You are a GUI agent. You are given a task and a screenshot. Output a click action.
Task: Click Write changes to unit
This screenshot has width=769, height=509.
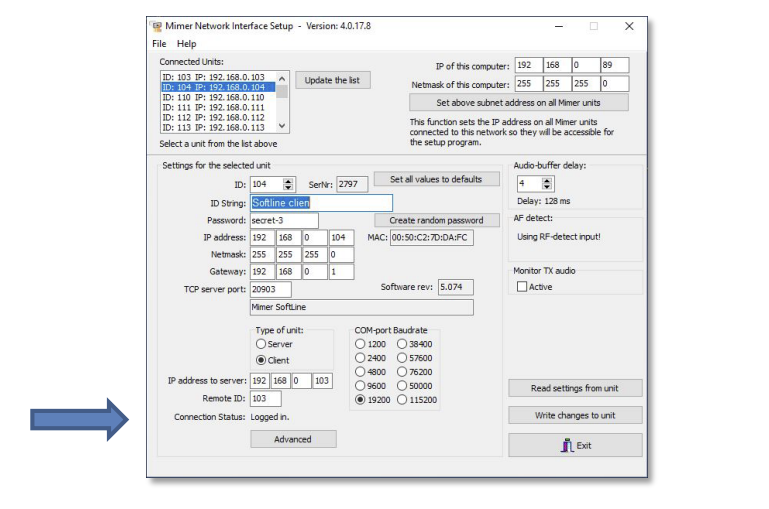[575, 415]
